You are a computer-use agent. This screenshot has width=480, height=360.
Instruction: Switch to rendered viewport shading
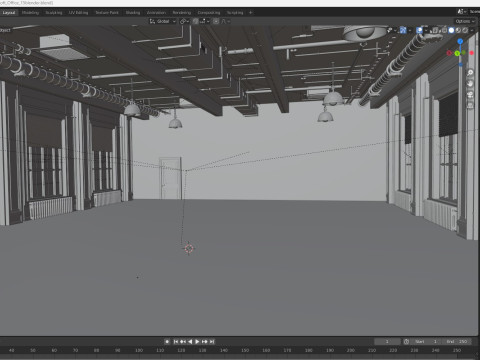465,30
